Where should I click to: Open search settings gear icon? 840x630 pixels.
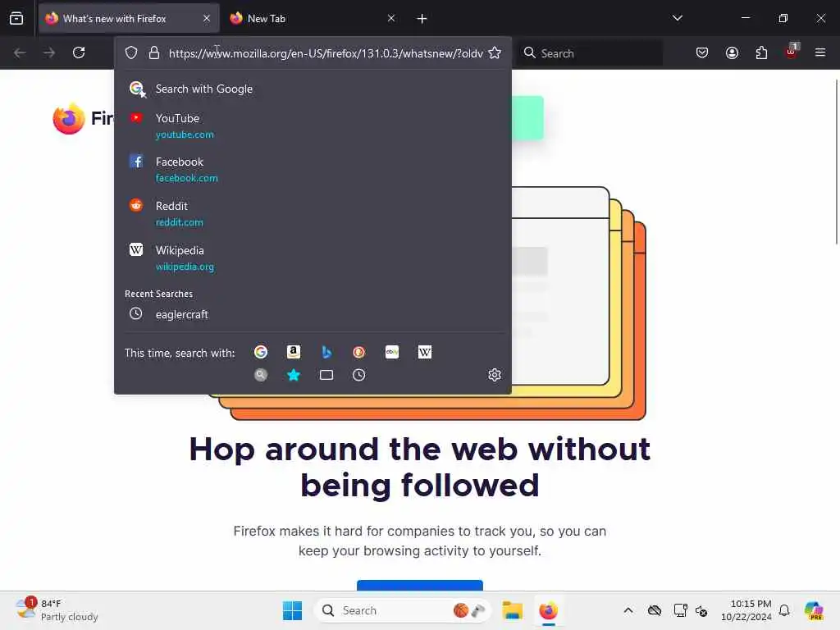(x=495, y=374)
